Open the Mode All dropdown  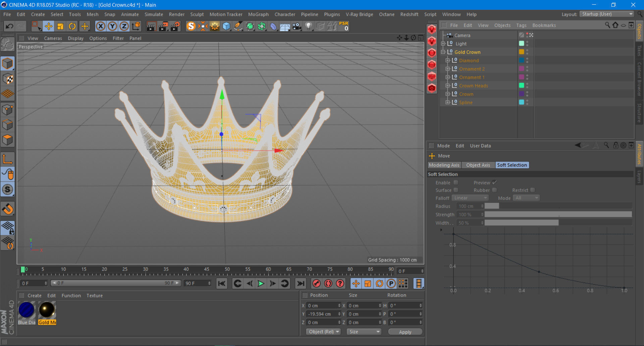click(526, 198)
